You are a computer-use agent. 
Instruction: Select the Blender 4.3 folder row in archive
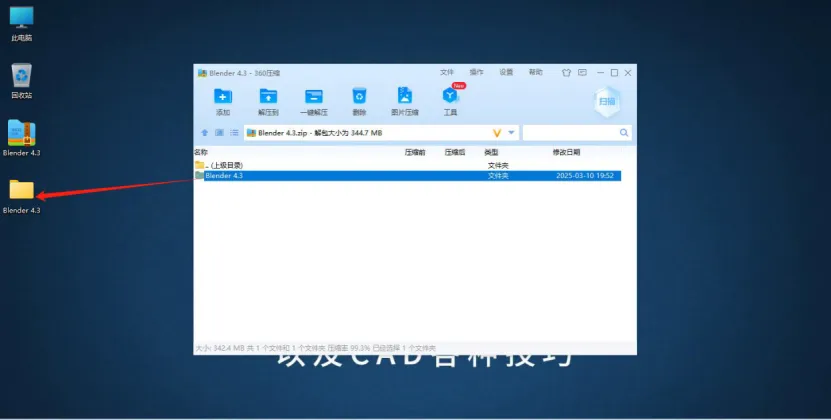tap(407, 176)
